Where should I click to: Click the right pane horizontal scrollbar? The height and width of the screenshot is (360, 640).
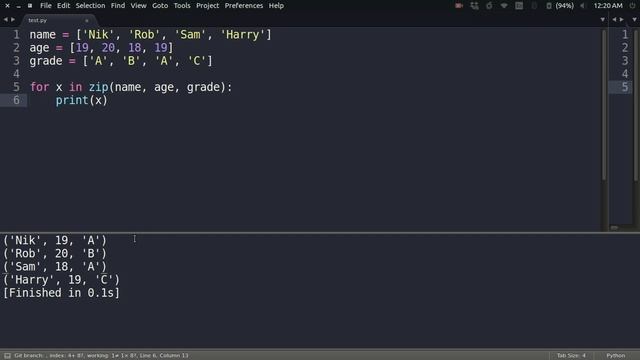point(614,228)
